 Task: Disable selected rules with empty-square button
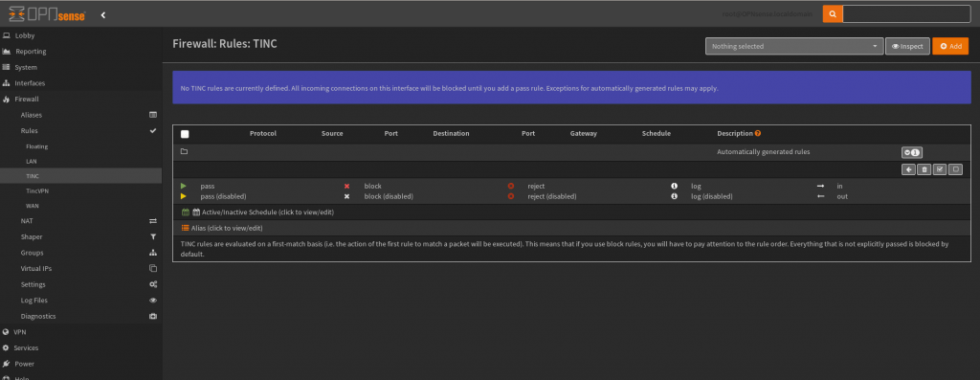pos(955,169)
